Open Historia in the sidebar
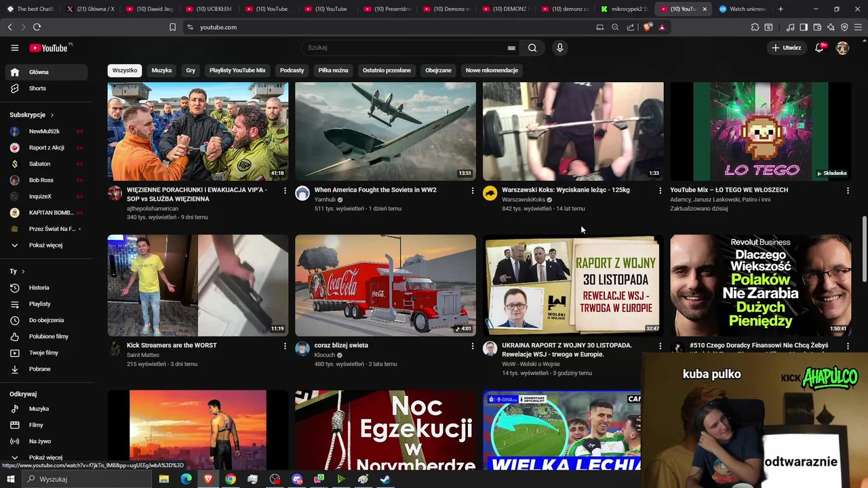Viewport: 868px width, 488px height. pos(45,288)
